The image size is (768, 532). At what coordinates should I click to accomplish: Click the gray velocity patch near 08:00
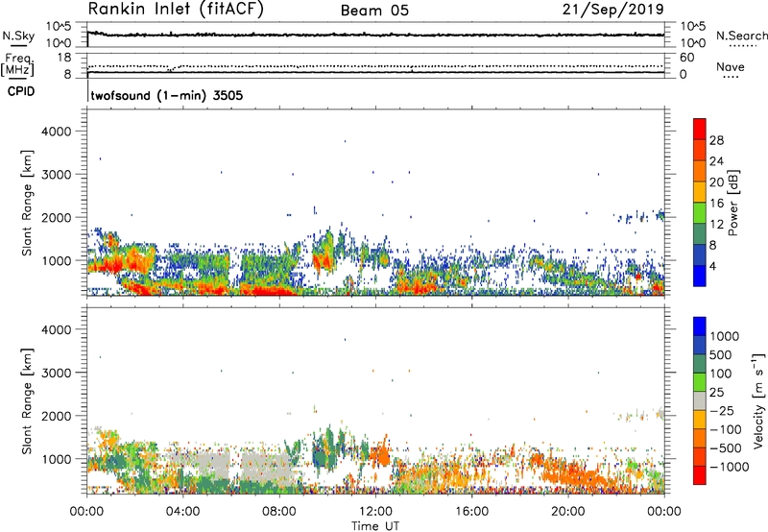pyautogui.click(x=266, y=468)
